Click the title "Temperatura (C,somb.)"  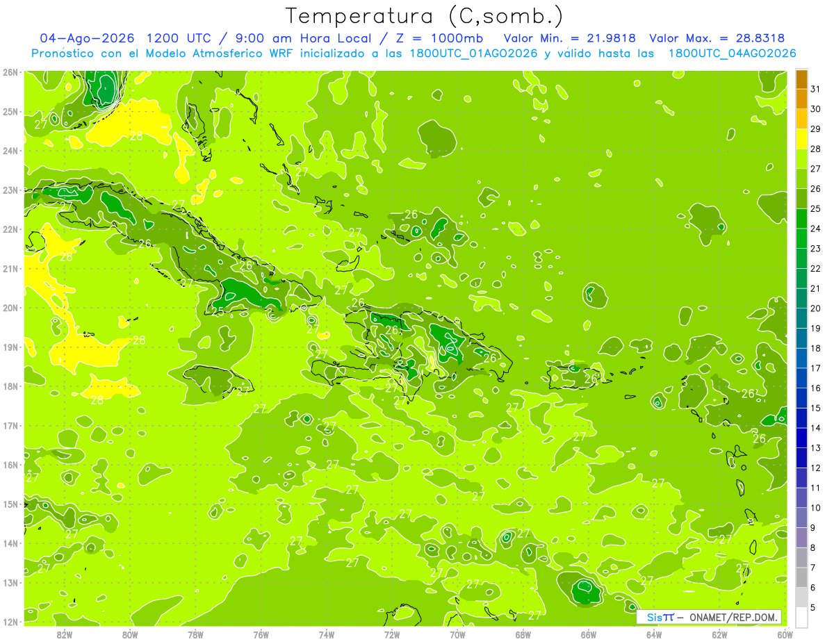tap(424, 16)
